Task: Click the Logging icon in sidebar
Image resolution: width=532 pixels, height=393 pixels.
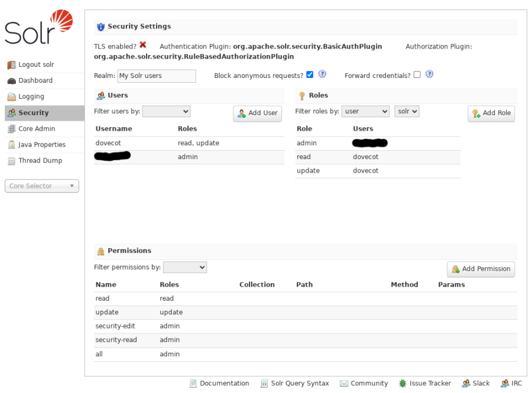Action: pyautogui.click(x=12, y=97)
